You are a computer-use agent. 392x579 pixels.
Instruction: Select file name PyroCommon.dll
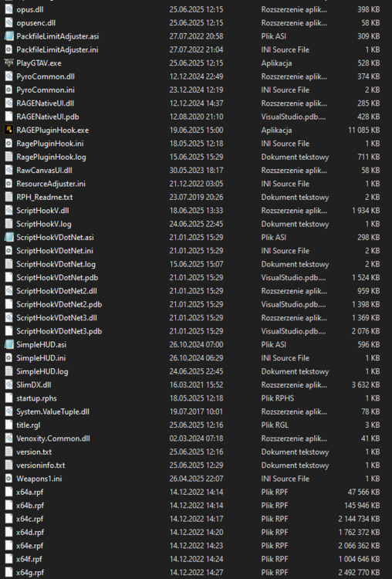(x=46, y=76)
